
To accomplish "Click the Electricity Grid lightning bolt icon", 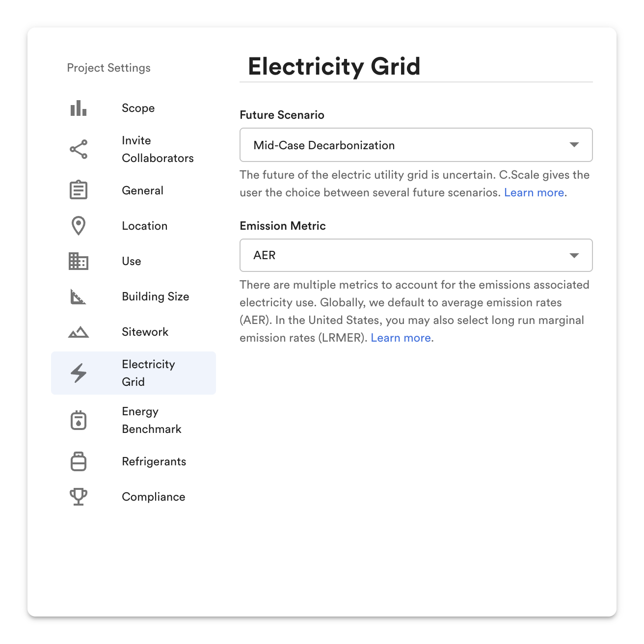I will tap(79, 373).
